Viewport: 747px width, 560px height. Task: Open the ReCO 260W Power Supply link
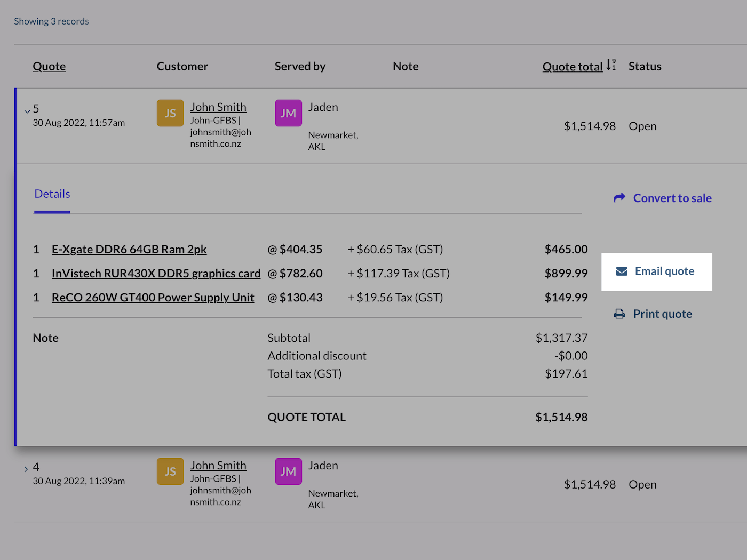153,297
